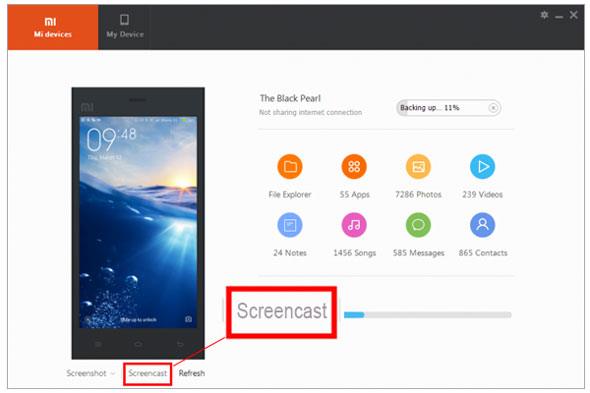Click the 865 Contacts label
The image size is (590, 393).
point(483,253)
